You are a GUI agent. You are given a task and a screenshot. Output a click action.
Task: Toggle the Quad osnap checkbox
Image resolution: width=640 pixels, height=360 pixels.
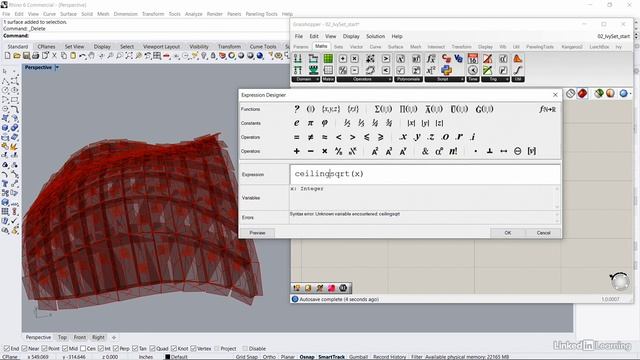153,349
